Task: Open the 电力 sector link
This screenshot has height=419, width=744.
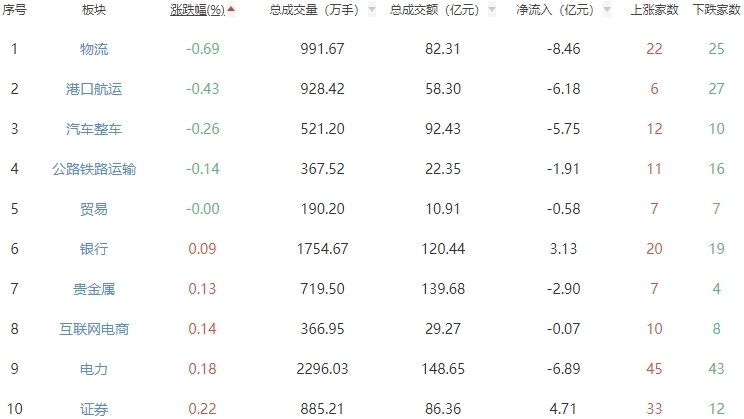Action: pyautogui.click(x=94, y=369)
